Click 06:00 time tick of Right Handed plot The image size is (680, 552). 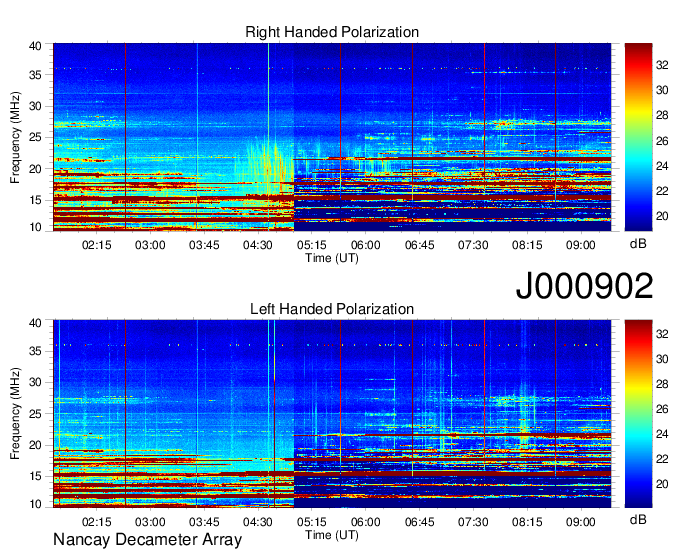tap(366, 245)
